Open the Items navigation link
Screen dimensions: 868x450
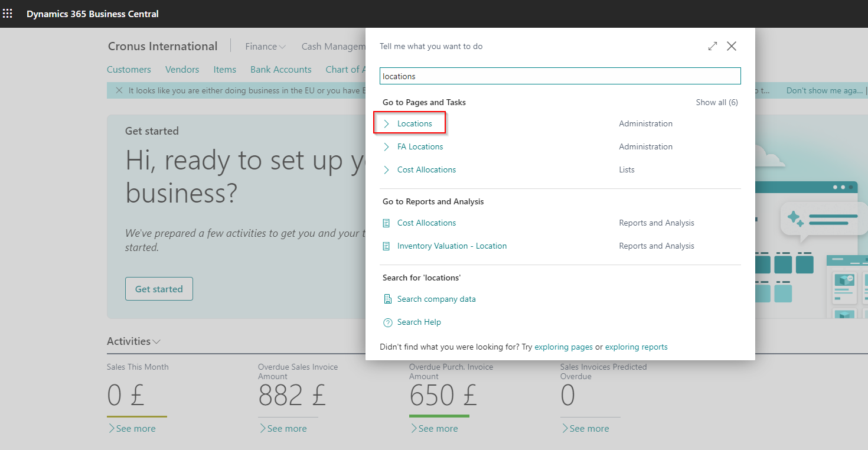[225, 69]
